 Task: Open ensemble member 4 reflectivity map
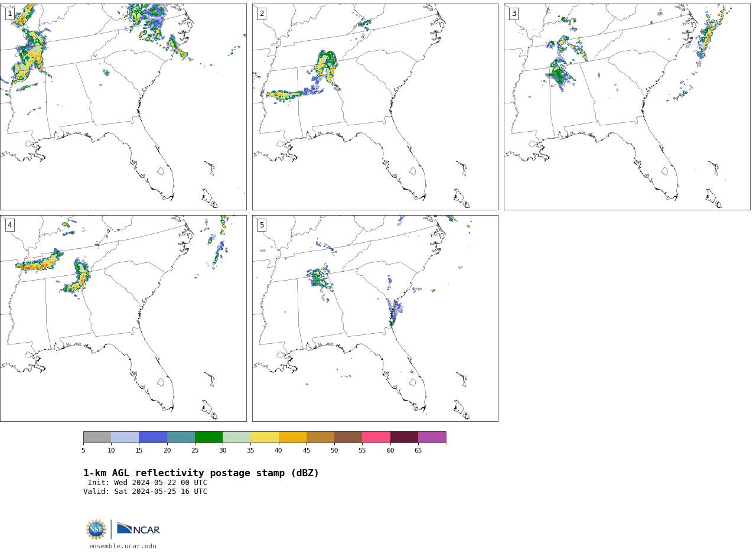tap(123, 318)
